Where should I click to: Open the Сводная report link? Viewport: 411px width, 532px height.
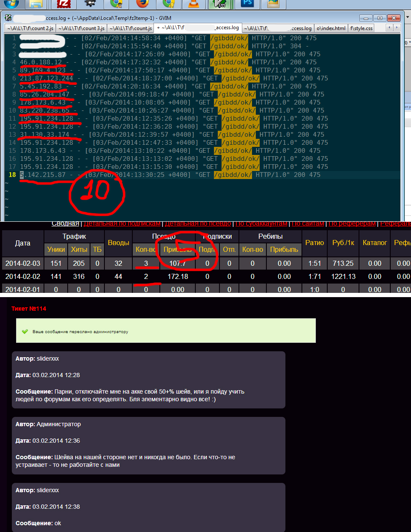(x=65, y=223)
